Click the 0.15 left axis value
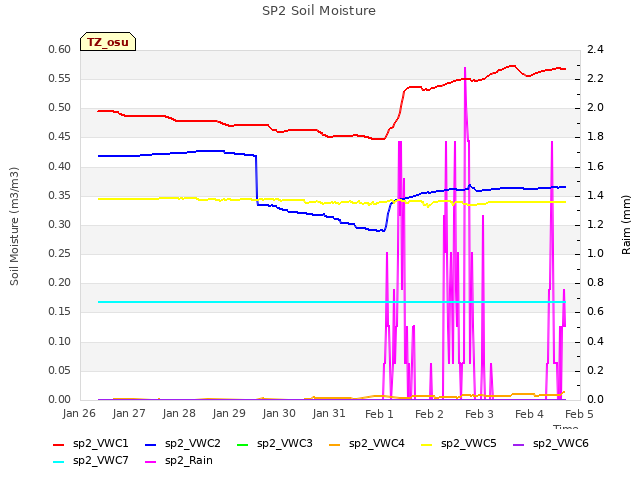This screenshot has width=640, height=480. 60,312
